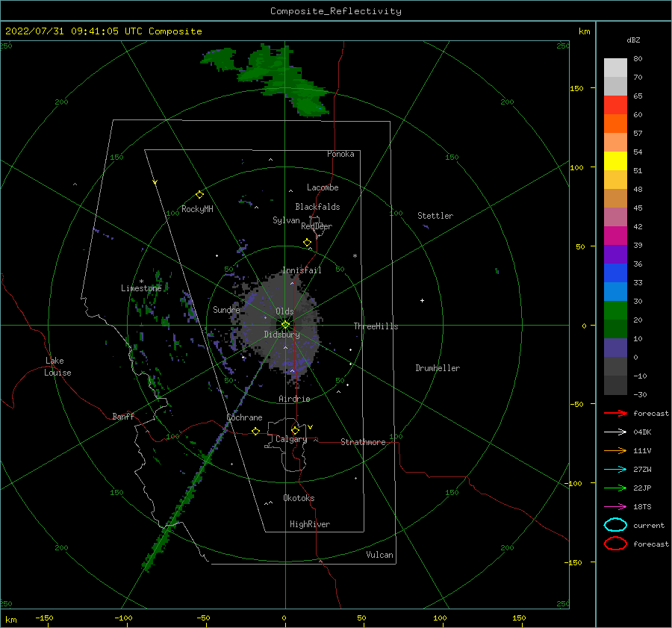The height and width of the screenshot is (628, 672).
Task: Click the yellow diamond marker below Cochrane
Action: point(256,431)
